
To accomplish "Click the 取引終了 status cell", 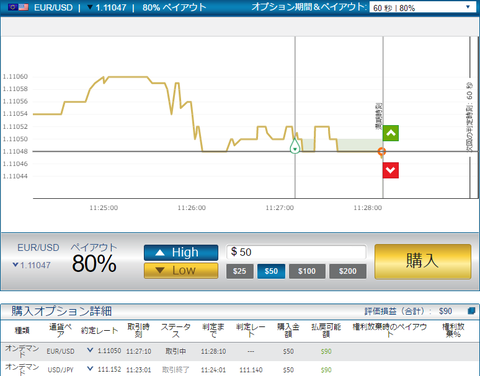I will click(x=176, y=370).
